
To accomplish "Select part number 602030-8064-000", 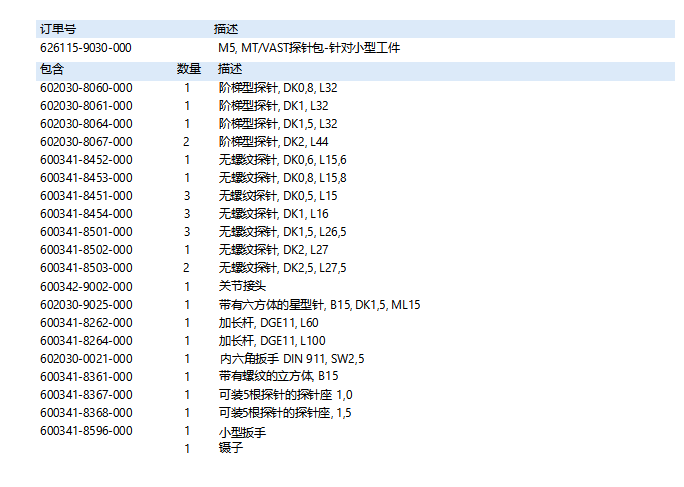I will pos(86,123).
